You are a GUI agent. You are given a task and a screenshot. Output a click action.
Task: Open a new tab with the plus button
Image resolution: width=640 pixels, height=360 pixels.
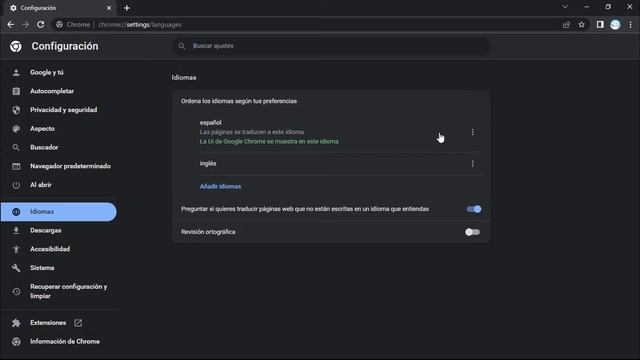click(x=127, y=8)
